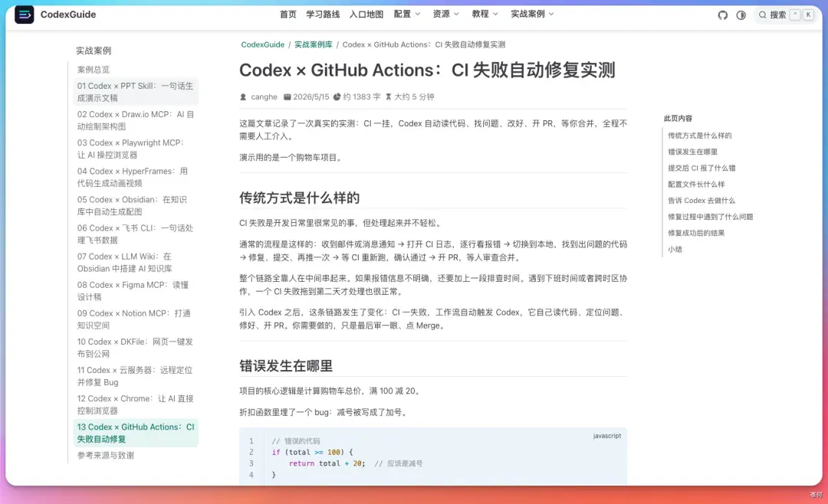Open 11 Codex × 云服务器 article

click(x=136, y=376)
